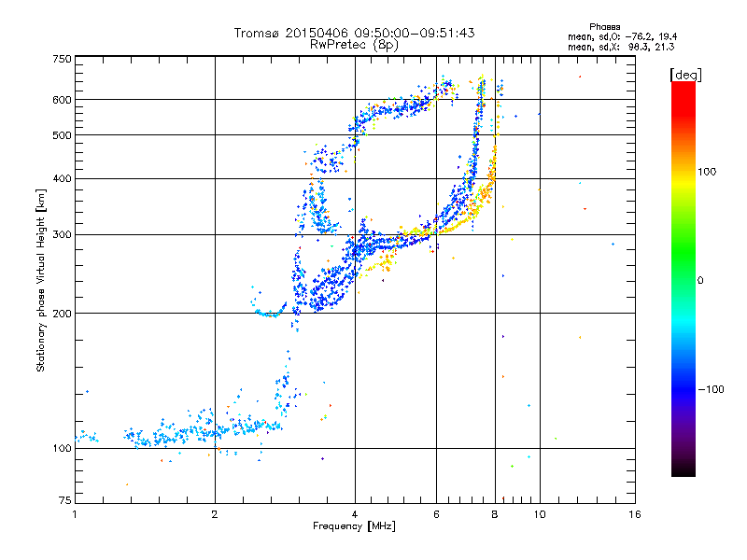Click the x-axis title 'Frequency [MHz]'

click(354, 526)
